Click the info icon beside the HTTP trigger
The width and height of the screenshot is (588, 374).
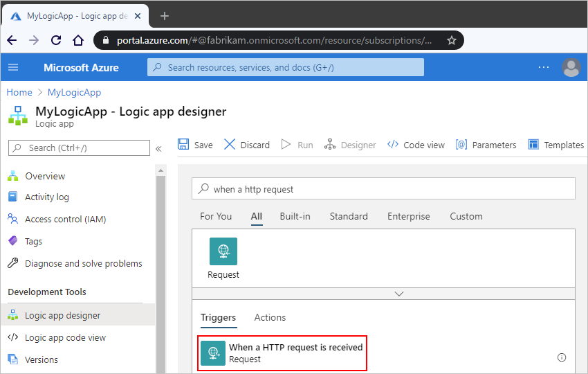562,357
